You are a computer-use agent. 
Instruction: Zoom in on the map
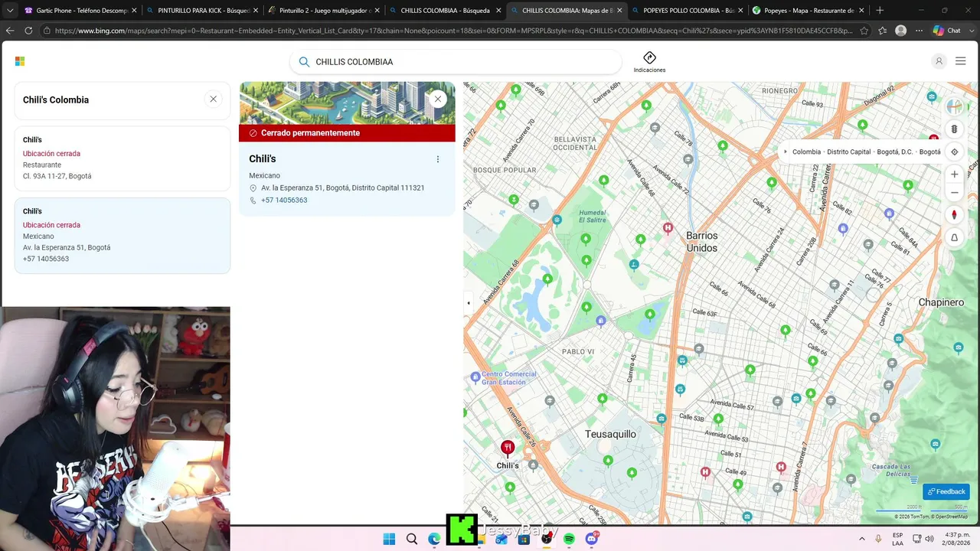(x=954, y=174)
